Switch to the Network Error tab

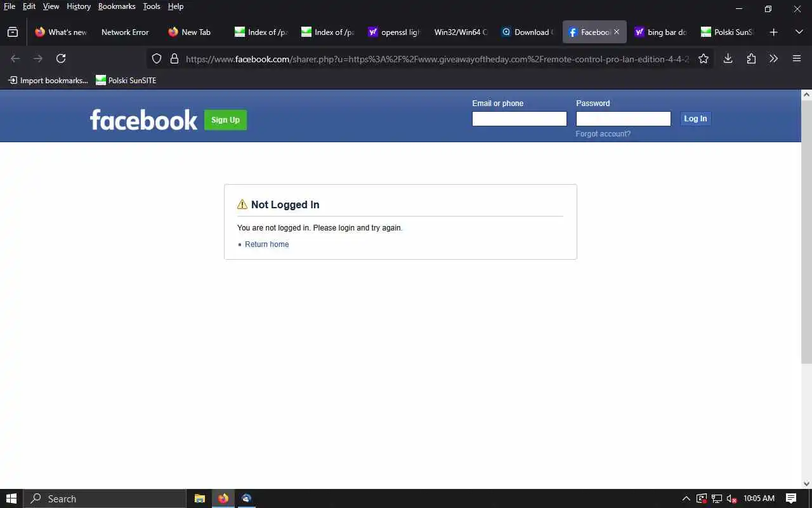(125, 32)
